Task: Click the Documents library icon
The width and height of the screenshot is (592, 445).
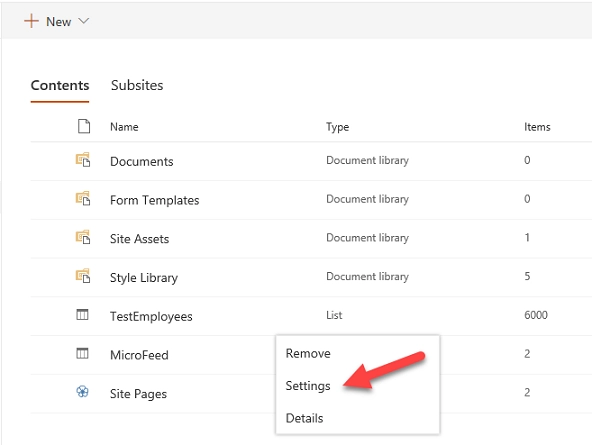Action: (83, 160)
